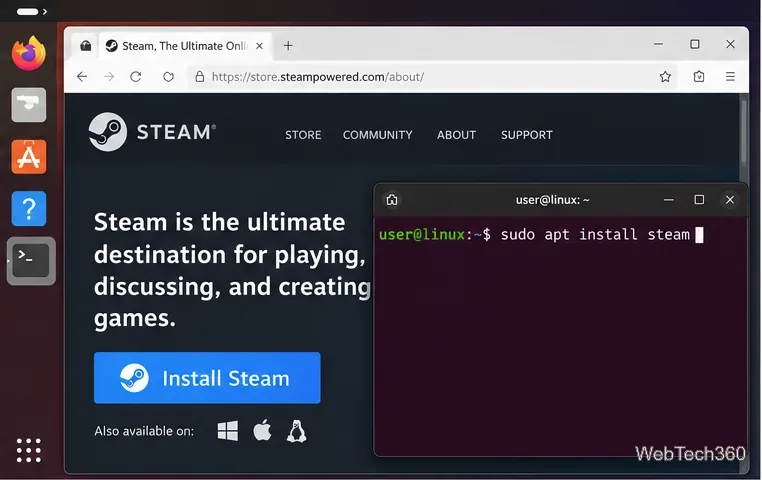Image resolution: width=762 pixels, height=480 pixels.
Task: Click the shield tracking protection icon
Action: (x=169, y=77)
